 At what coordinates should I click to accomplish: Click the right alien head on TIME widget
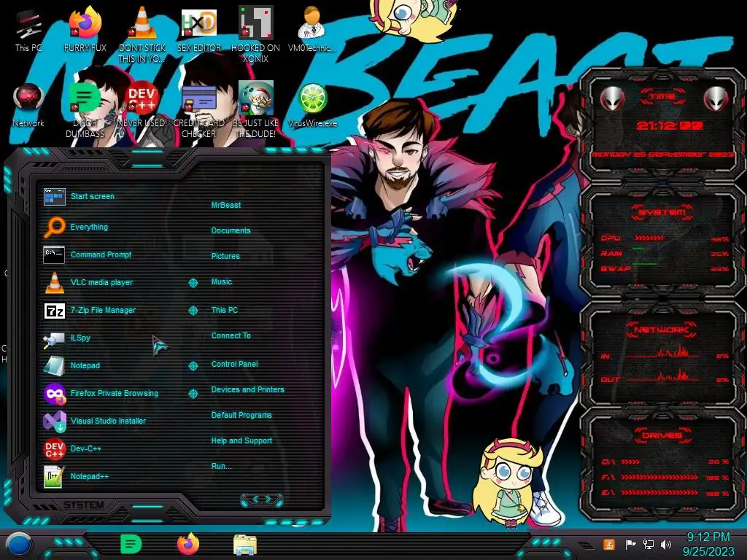pos(716,98)
